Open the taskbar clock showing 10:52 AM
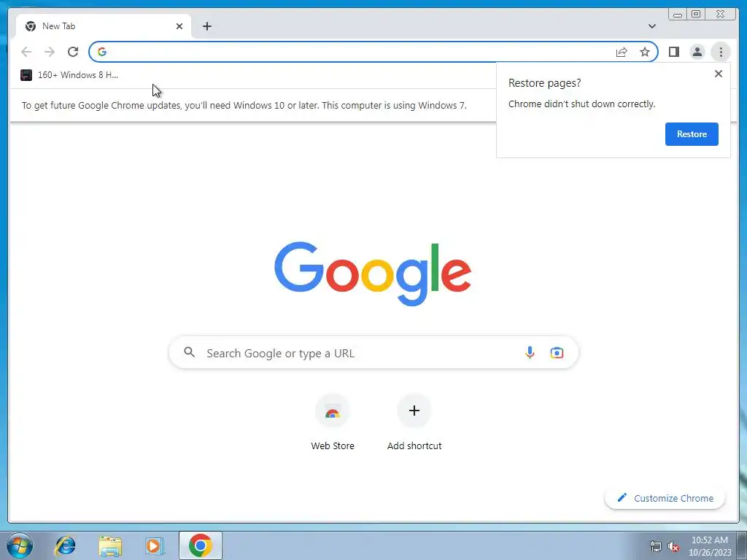 (x=710, y=546)
